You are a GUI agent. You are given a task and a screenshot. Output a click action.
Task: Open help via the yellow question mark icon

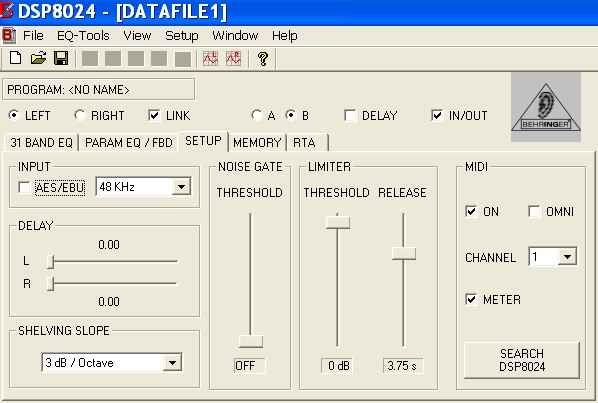262,59
